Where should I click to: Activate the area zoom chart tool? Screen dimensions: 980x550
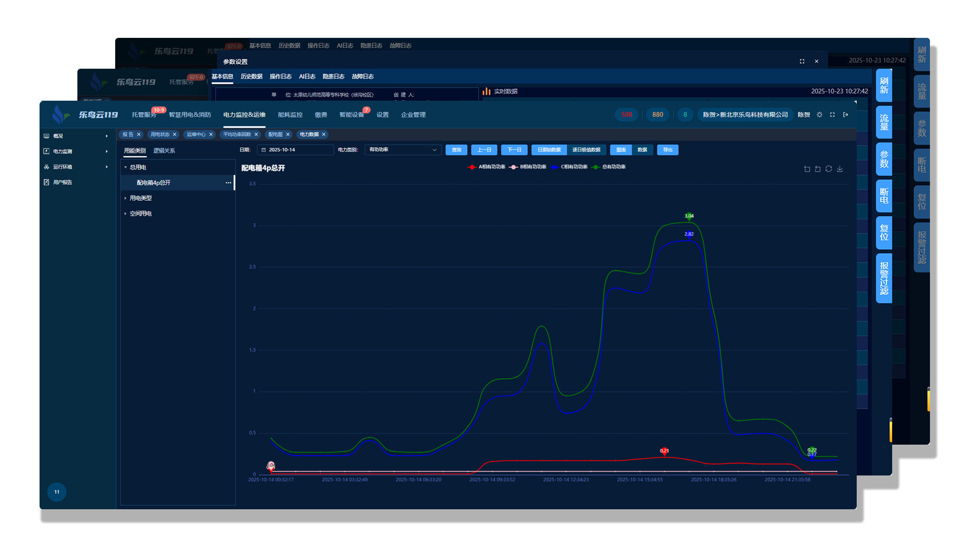pos(807,169)
